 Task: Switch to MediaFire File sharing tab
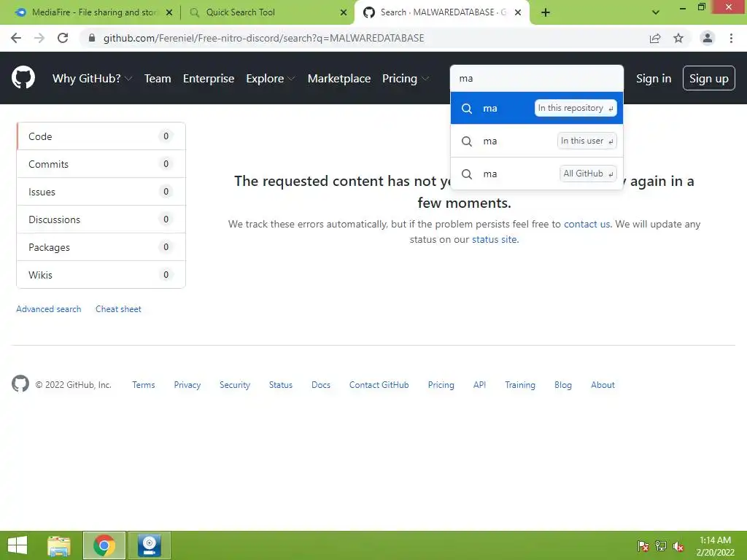click(93, 12)
